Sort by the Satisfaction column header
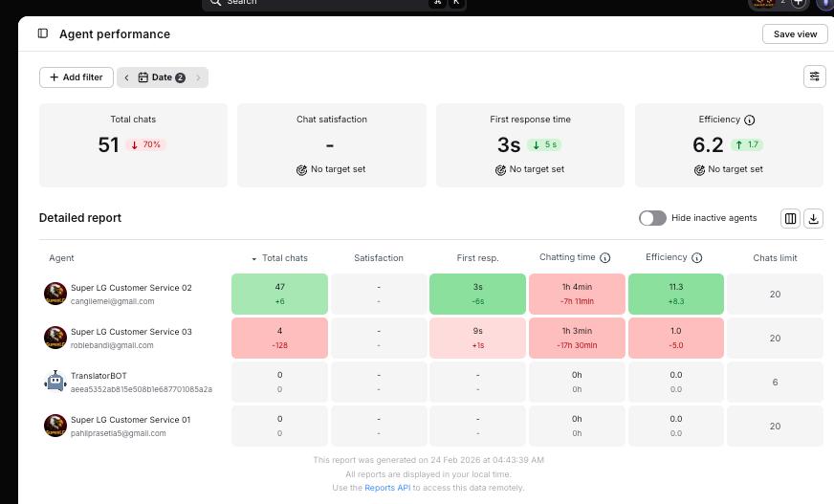The height and width of the screenshot is (504, 834). pos(379,258)
